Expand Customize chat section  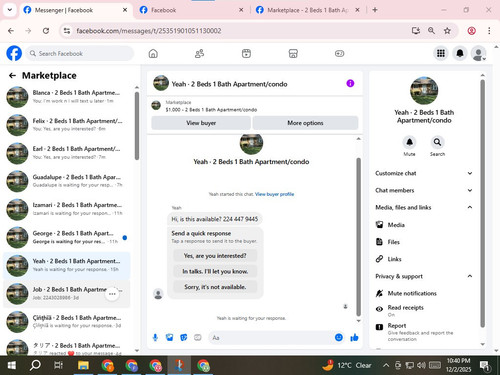(x=424, y=173)
